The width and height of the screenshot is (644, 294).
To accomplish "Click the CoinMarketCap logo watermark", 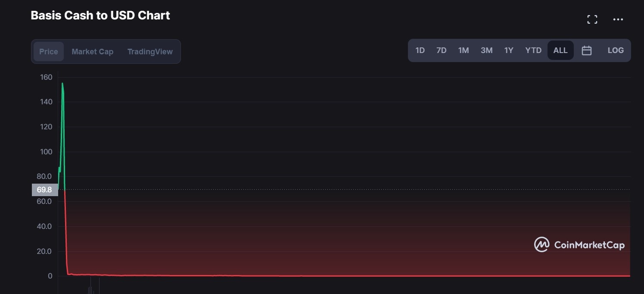I will pyautogui.click(x=579, y=245).
